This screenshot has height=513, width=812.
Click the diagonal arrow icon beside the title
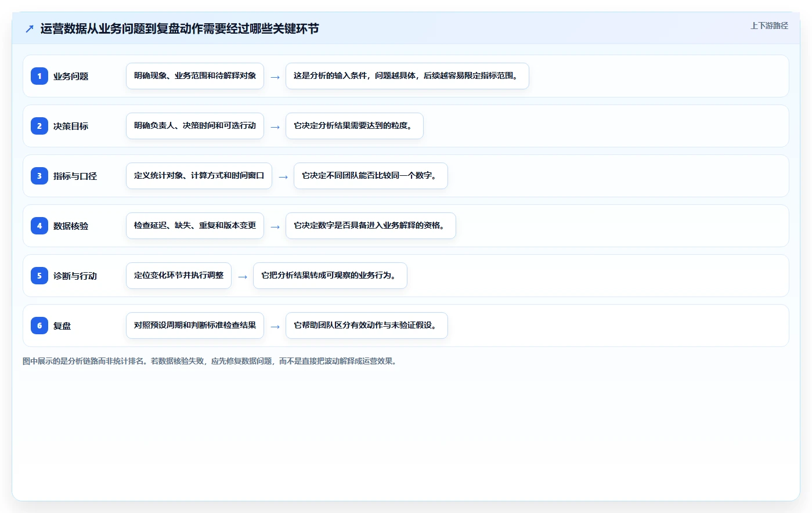30,29
